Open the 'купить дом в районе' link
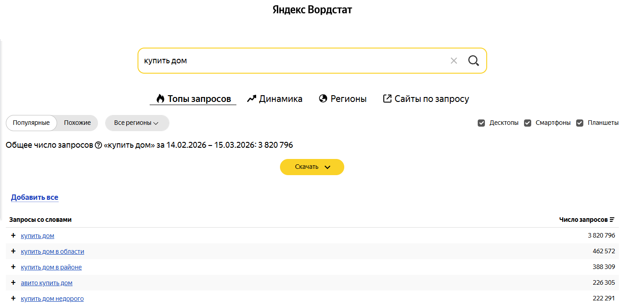This screenshot has width=644, height=304. point(51,267)
